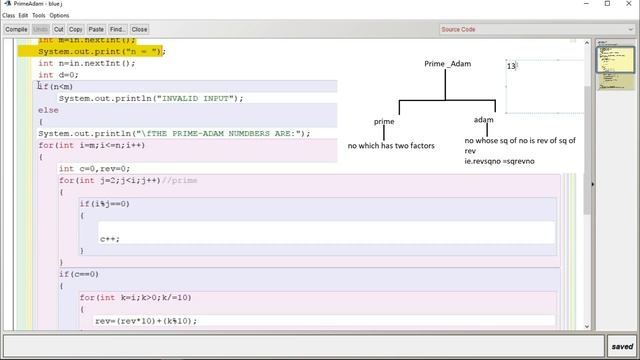Click the line 'int d=0;'
Image resolution: width=640 pixels, height=360 pixels.
58,75
